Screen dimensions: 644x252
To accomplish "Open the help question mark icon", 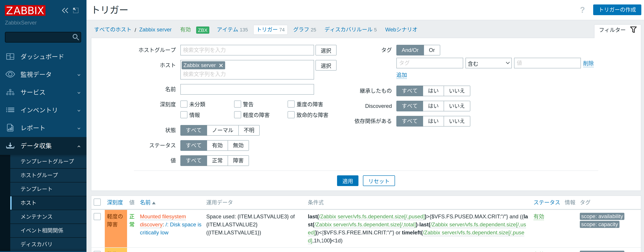I will coord(582,10).
